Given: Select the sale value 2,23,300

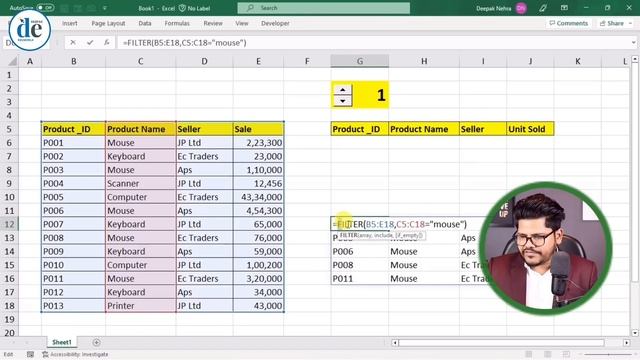Looking at the screenshot, I should (258, 143).
